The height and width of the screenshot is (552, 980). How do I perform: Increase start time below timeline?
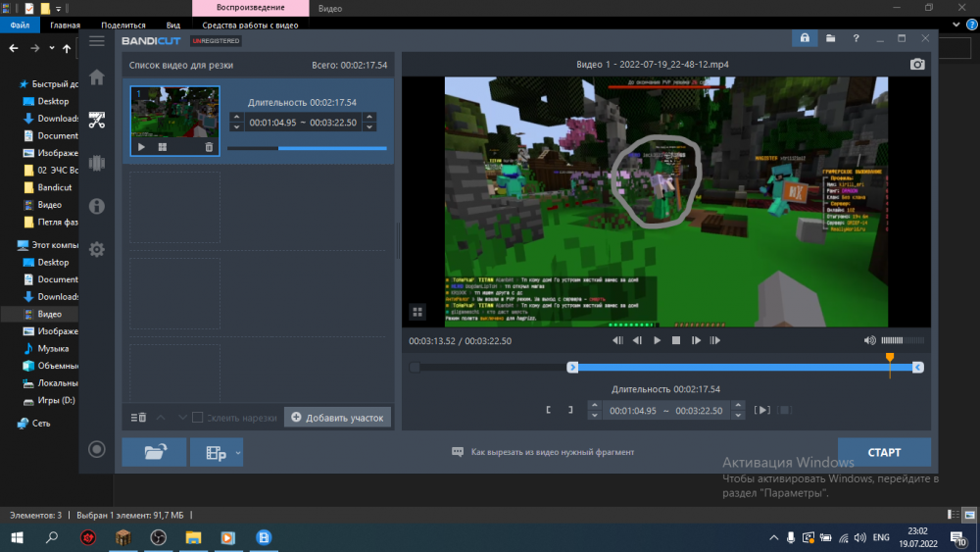tap(595, 406)
